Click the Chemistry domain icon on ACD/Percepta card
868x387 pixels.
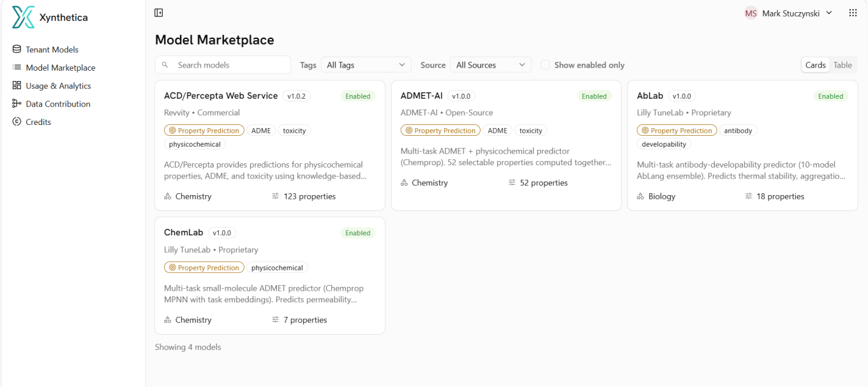168,196
